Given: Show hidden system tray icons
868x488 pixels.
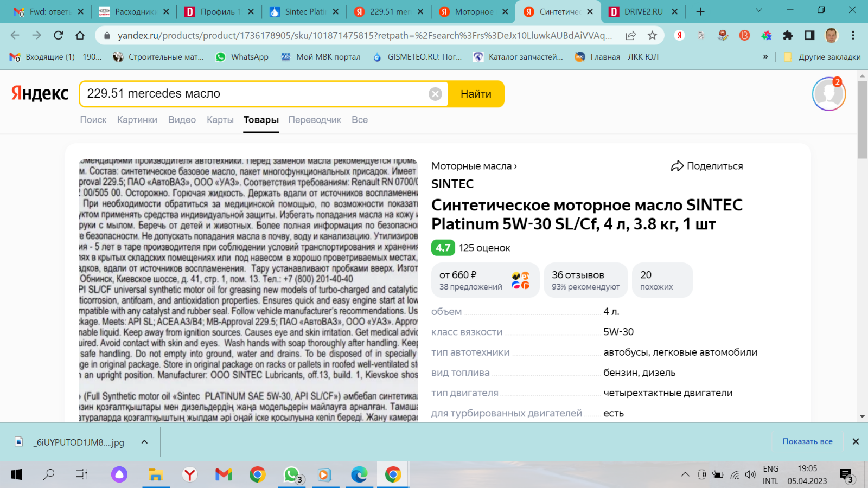Looking at the screenshot, I should (685, 474).
